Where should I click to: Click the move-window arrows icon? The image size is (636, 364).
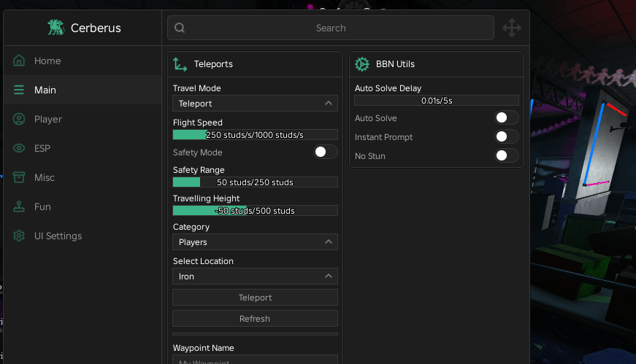pyautogui.click(x=512, y=28)
